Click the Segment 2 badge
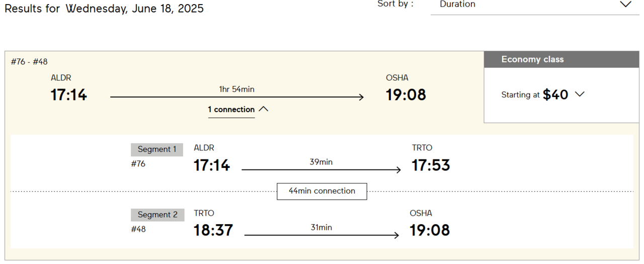Viewport: 644px width, 264px height. (157, 215)
